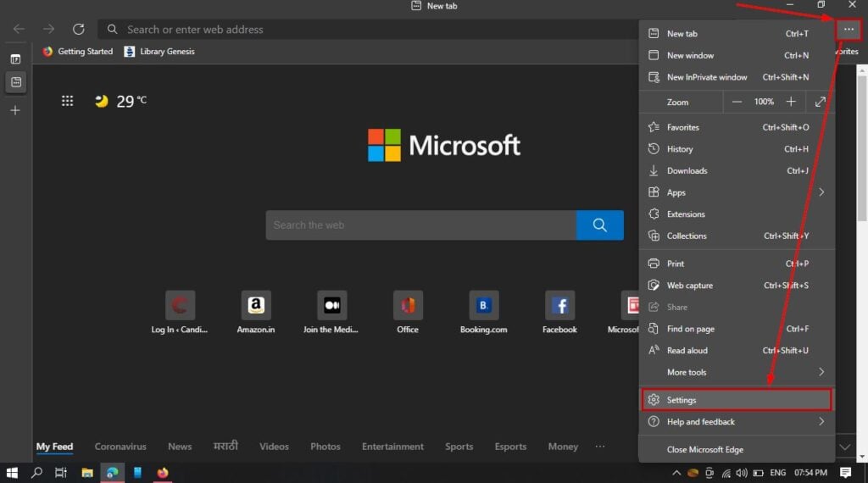
Task: Expand Help and feedback submenu
Action: coord(737,422)
